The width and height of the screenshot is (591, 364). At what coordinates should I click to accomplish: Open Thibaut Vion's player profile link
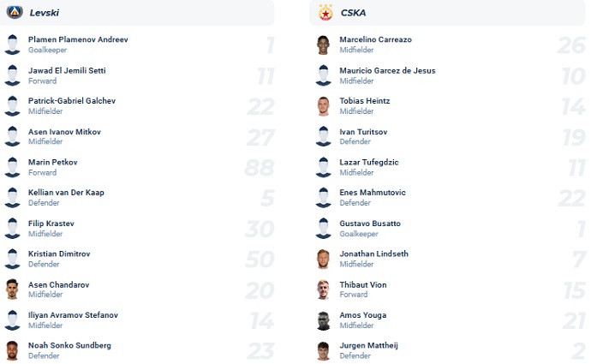tap(363, 285)
